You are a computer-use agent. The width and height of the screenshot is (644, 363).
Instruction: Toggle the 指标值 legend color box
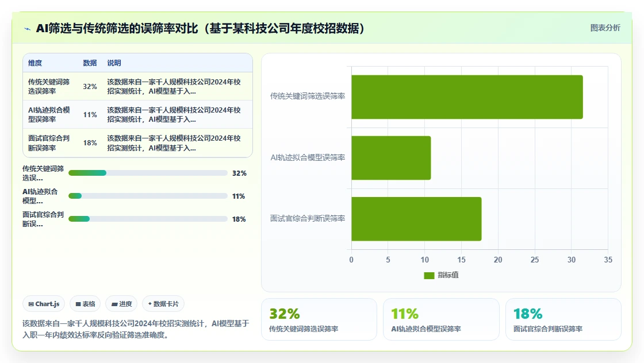[x=429, y=275]
